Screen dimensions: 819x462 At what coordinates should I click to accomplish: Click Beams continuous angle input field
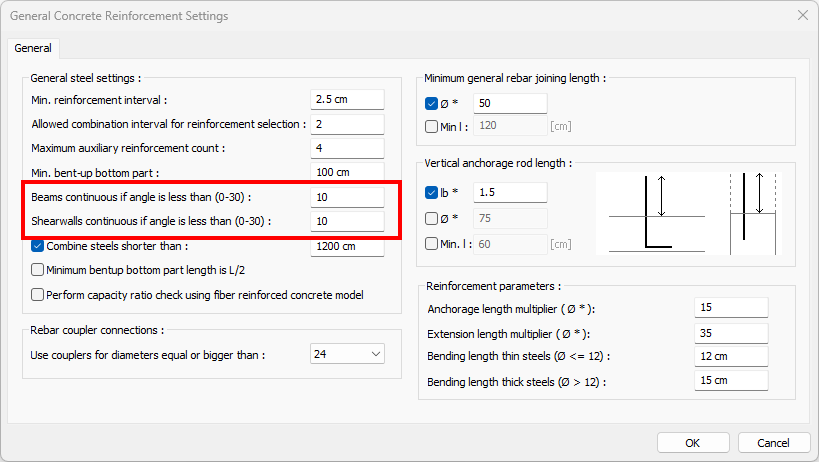pos(347,197)
